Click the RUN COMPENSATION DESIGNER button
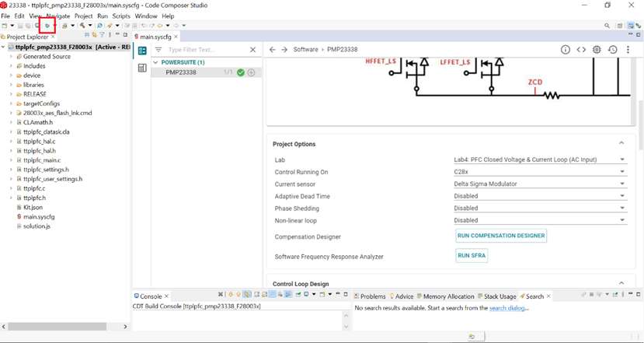The width and height of the screenshot is (644, 343). click(x=501, y=236)
